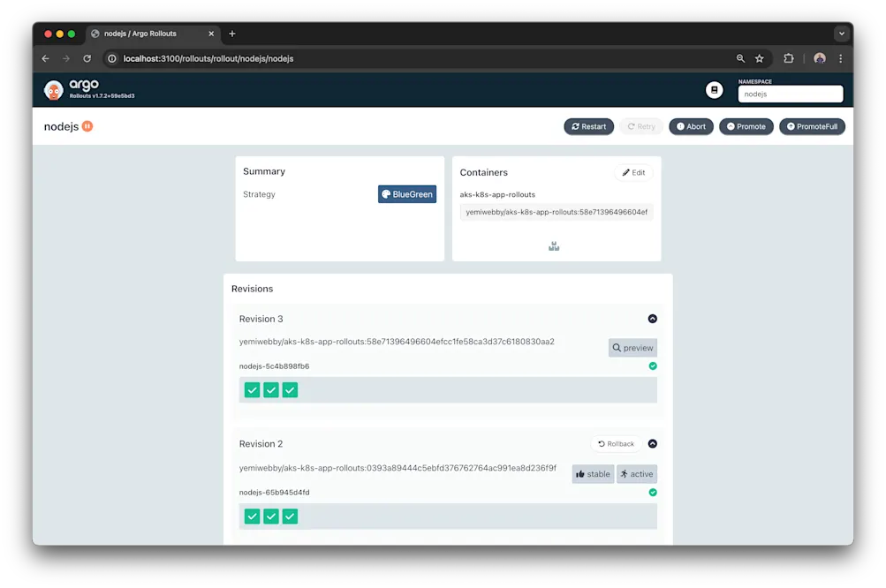Click replica set name nodejs-65b945d4fd
Screen dimensions: 886x588
274,493
